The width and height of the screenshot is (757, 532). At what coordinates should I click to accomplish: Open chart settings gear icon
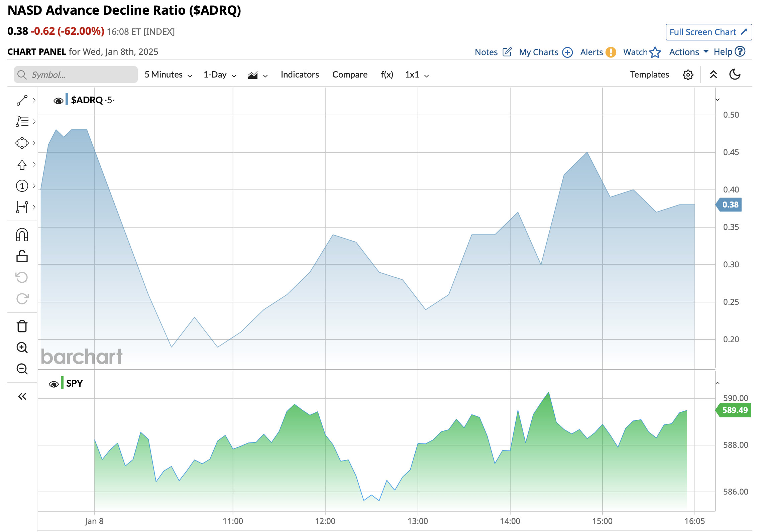click(688, 75)
